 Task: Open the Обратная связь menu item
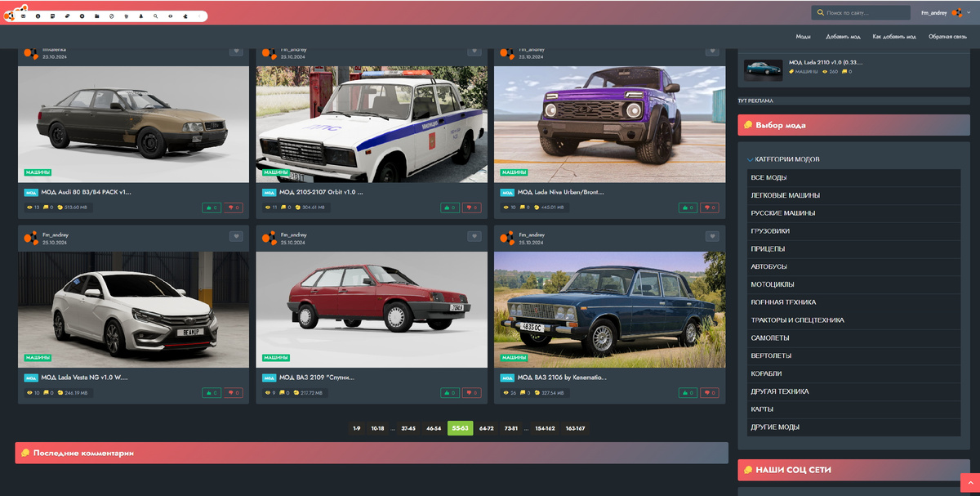pyautogui.click(x=947, y=37)
